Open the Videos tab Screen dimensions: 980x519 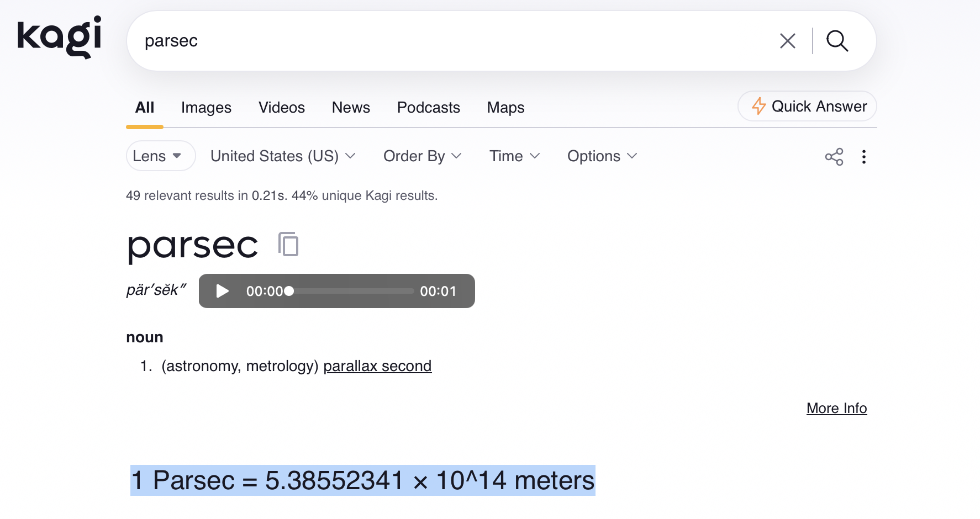pyautogui.click(x=282, y=108)
